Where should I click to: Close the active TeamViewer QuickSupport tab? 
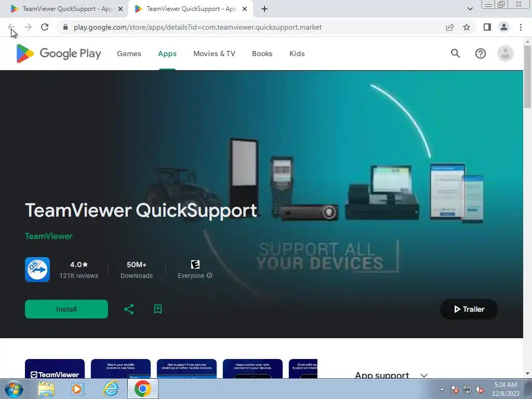coord(245,9)
